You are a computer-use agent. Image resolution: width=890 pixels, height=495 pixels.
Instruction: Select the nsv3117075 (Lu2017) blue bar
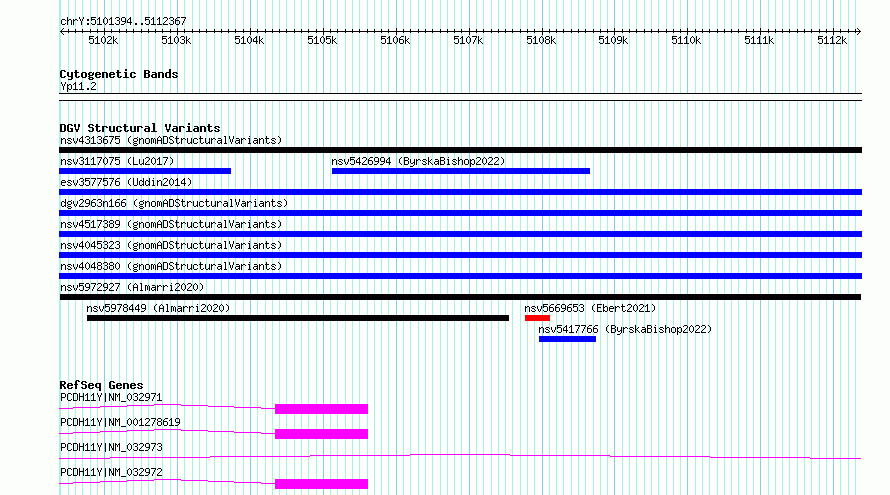point(145,171)
